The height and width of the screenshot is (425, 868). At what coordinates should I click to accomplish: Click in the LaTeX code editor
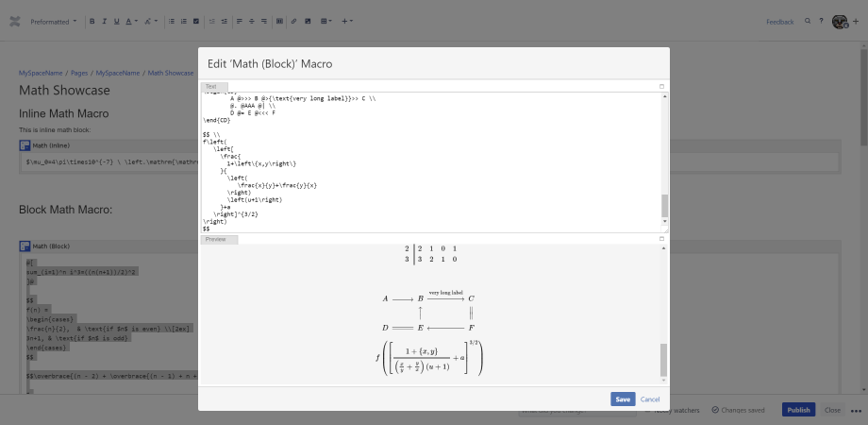coord(431,162)
